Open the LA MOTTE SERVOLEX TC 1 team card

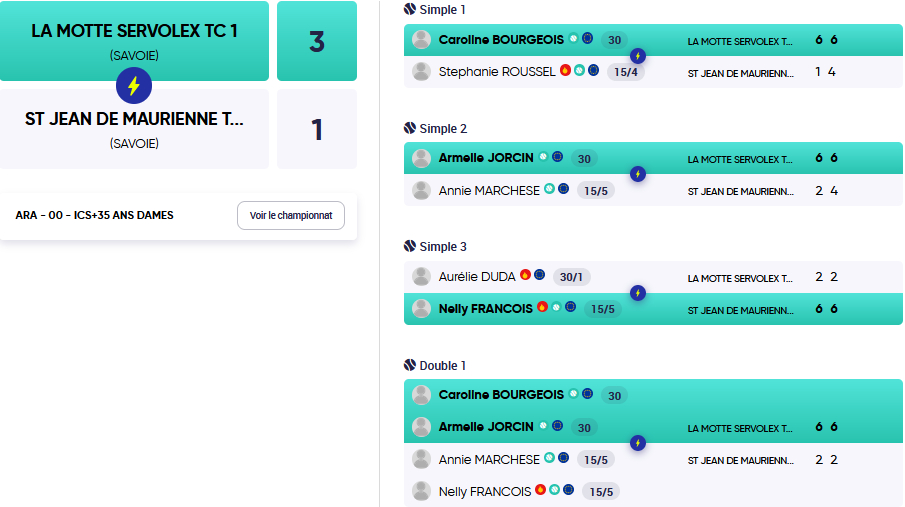coord(134,41)
